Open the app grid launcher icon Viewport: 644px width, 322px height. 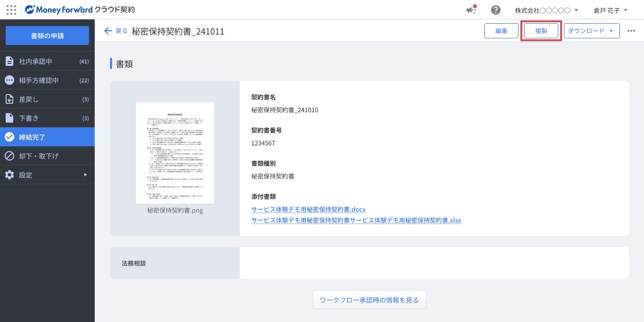[x=11, y=10]
